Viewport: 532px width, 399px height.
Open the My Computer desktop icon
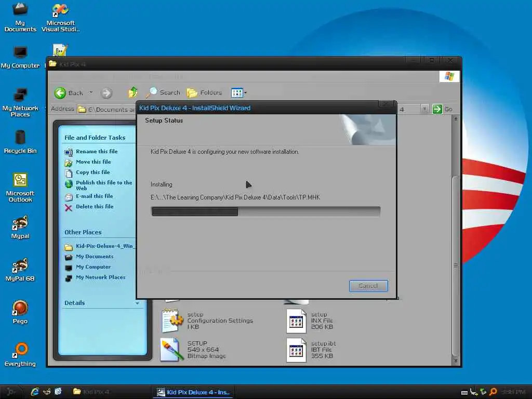pos(20,57)
